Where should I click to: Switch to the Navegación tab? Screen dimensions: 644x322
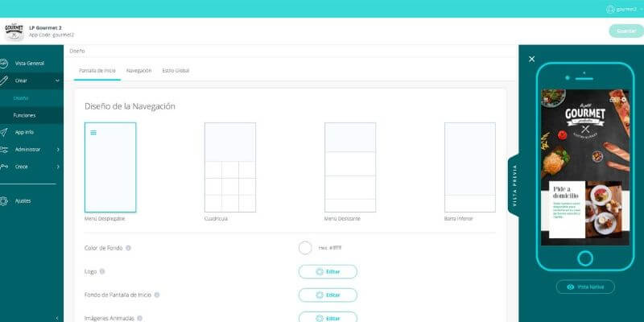(138, 71)
